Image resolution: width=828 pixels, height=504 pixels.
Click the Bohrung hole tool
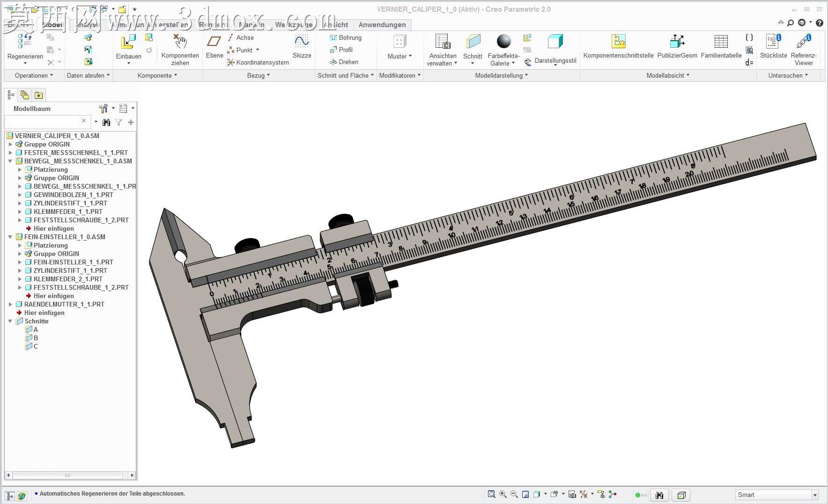coord(346,37)
